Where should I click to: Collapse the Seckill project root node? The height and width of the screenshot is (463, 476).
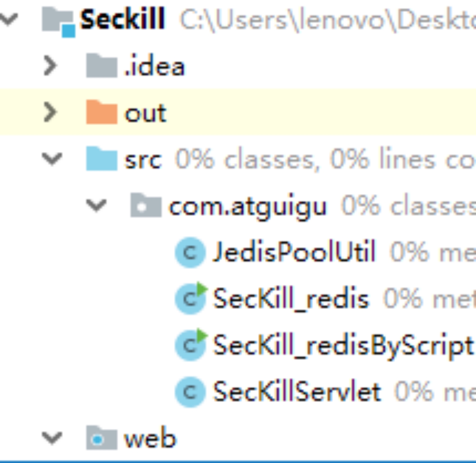click(8, 20)
